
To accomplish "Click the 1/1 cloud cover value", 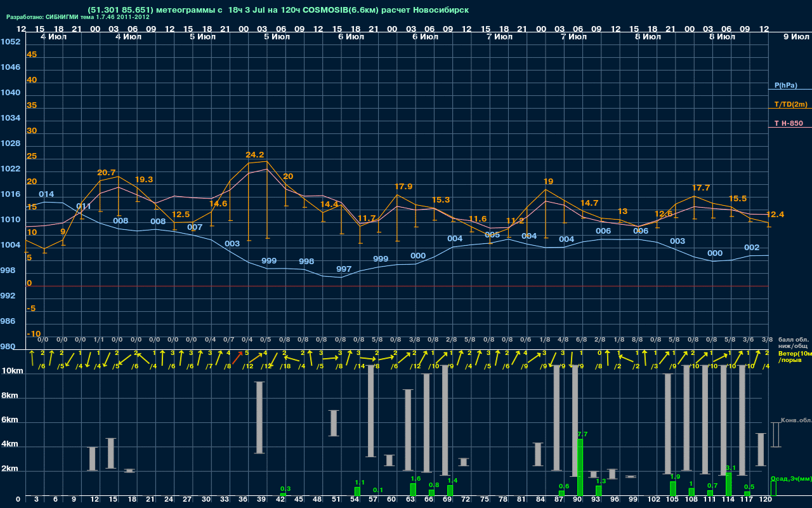I will pos(99,340).
